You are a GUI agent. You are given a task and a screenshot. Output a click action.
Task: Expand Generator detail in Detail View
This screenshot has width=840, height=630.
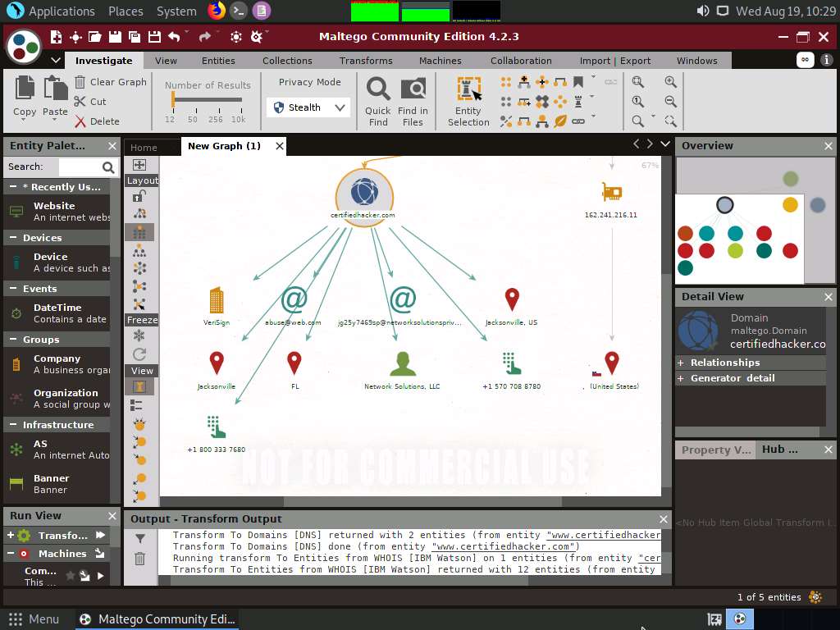click(x=680, y=378)
